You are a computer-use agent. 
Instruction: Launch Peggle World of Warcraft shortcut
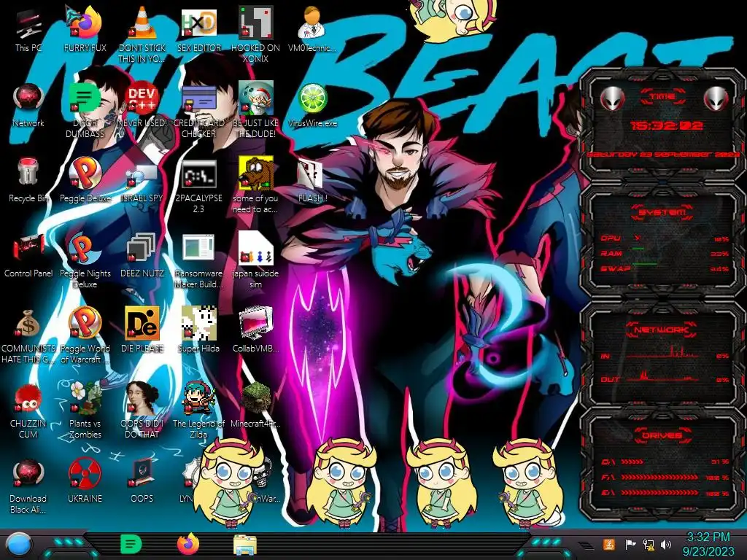click(x=85, y=336)
